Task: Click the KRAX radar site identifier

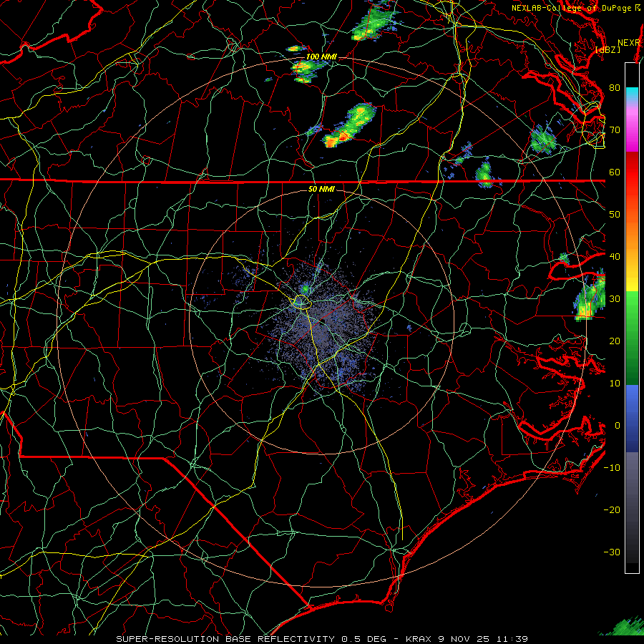Action: pyautogui.click(x=418, y=639)
